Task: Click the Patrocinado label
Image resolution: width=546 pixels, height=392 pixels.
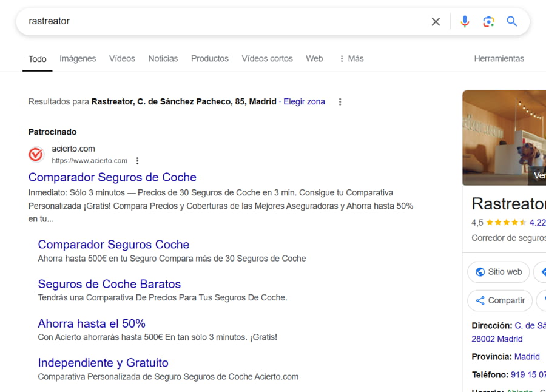Action: [x=52, y=132]
